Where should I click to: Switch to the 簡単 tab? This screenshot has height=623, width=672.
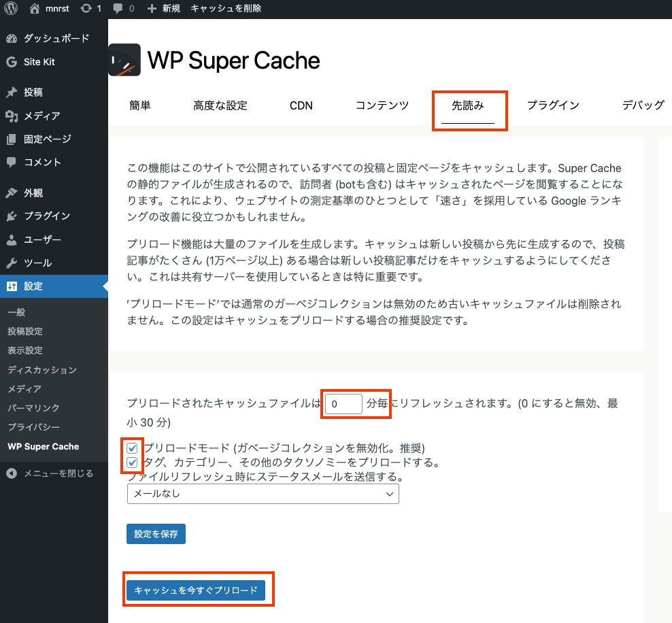tap(140, 105)
